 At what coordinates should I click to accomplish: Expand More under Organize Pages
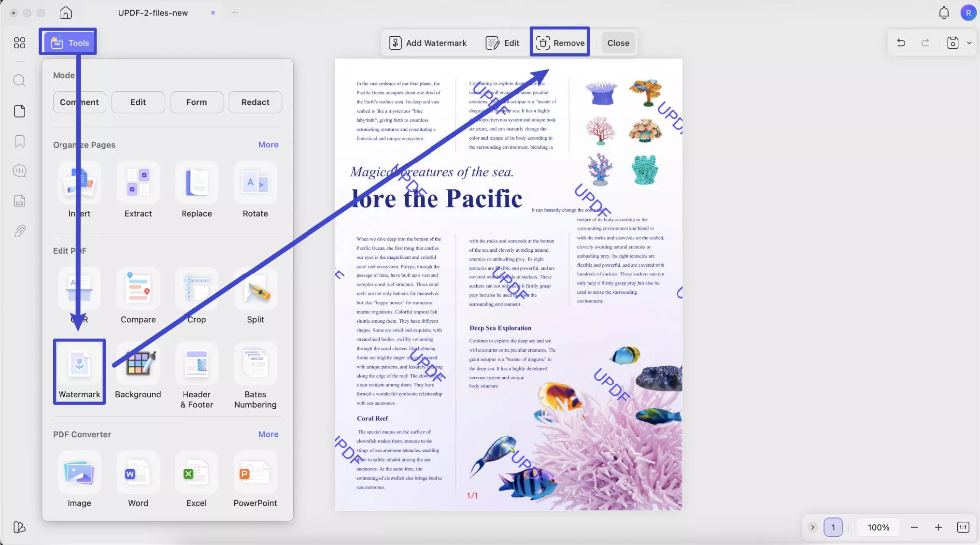coord(268,144)
